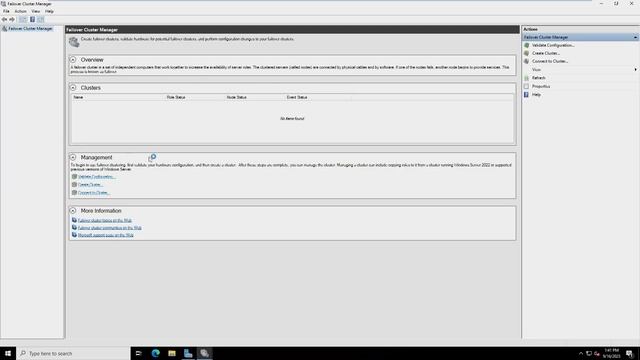Open the Windows Start menu
Viewport: 640px width, 360px height.
pos(8,353)
